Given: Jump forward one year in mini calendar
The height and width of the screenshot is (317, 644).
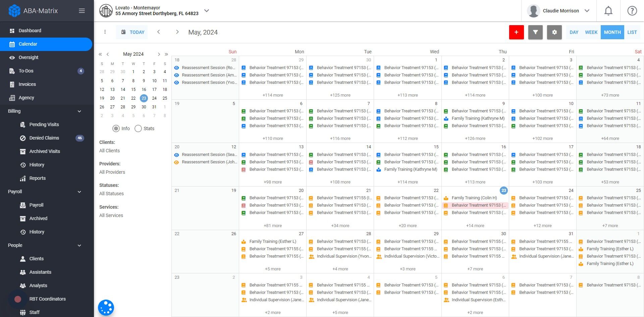Looking at the screenshot, I should [x=166, y=54].
